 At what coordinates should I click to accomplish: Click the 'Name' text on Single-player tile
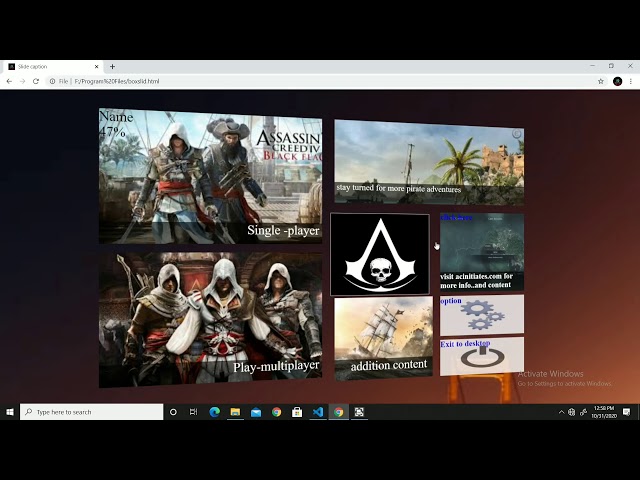116,117
